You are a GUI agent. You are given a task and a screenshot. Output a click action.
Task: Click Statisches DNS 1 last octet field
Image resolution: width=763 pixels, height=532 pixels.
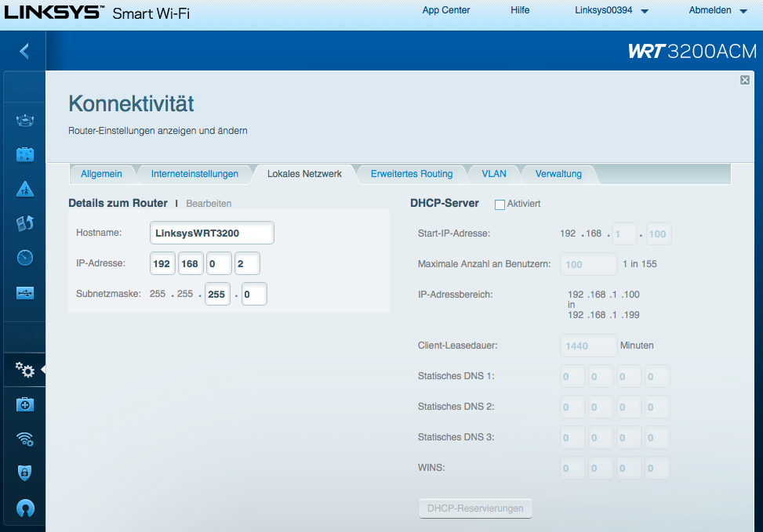point(657,376)
